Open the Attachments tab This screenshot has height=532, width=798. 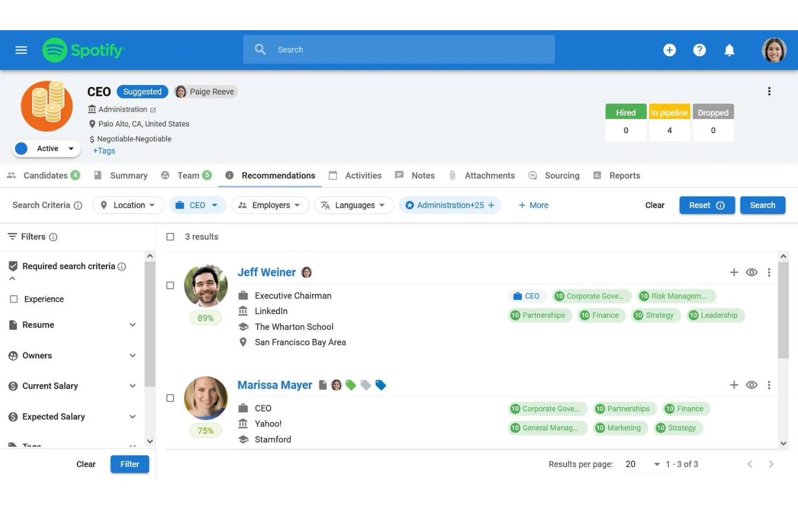click(481, 176)
